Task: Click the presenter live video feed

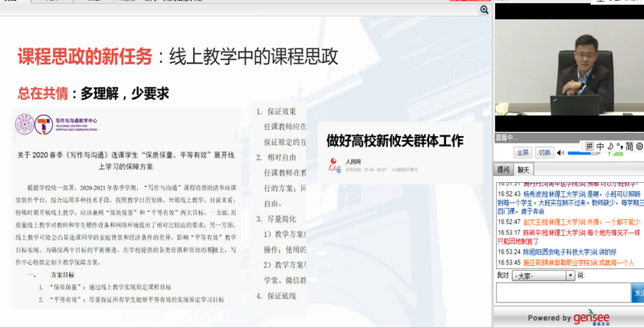Action: 569,68
